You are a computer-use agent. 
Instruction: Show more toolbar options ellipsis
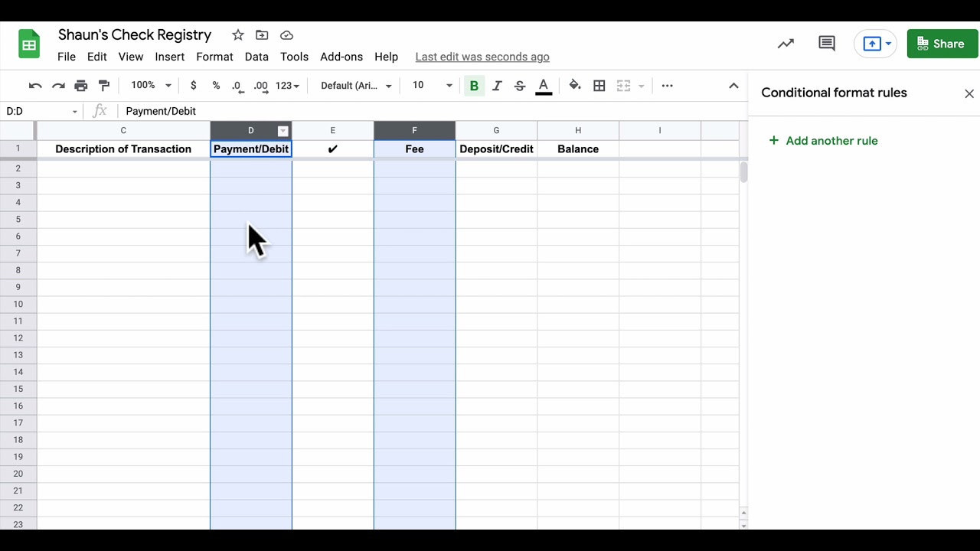tap(667, 86)
